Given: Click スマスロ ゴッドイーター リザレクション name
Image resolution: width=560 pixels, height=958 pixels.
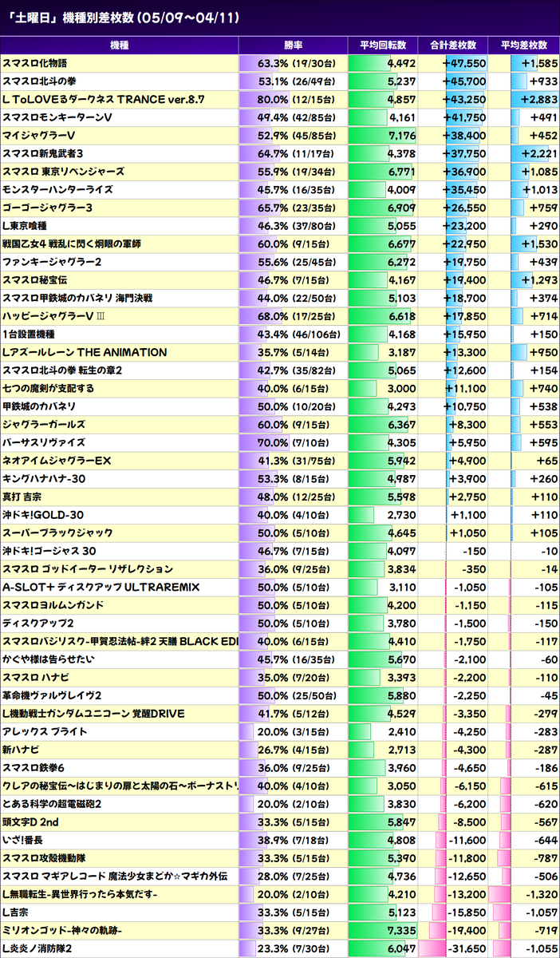Looking at the screenshot, I should point(88,569).
